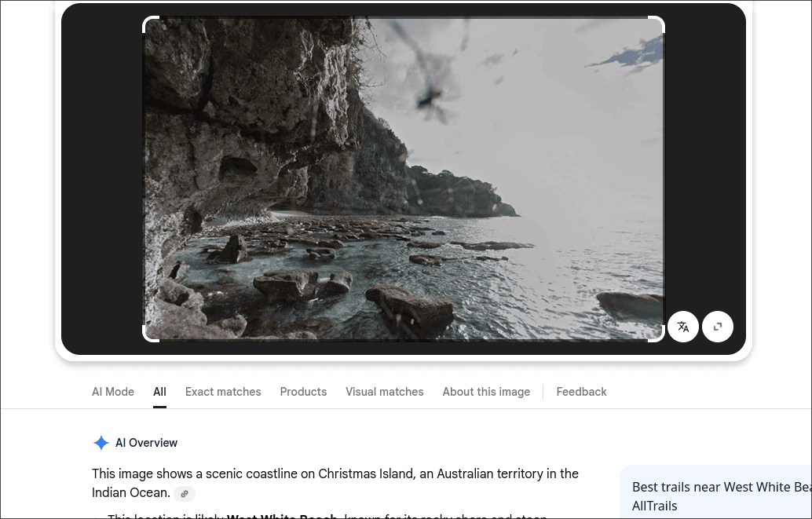Click the source link chip after 'Indian Ocean'

(185, 494)
